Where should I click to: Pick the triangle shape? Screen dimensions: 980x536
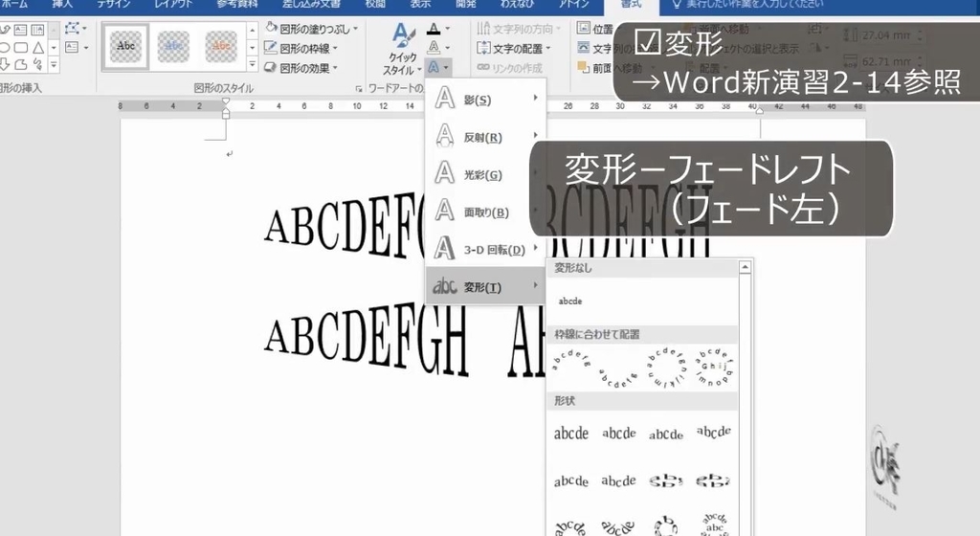[37, 48]
